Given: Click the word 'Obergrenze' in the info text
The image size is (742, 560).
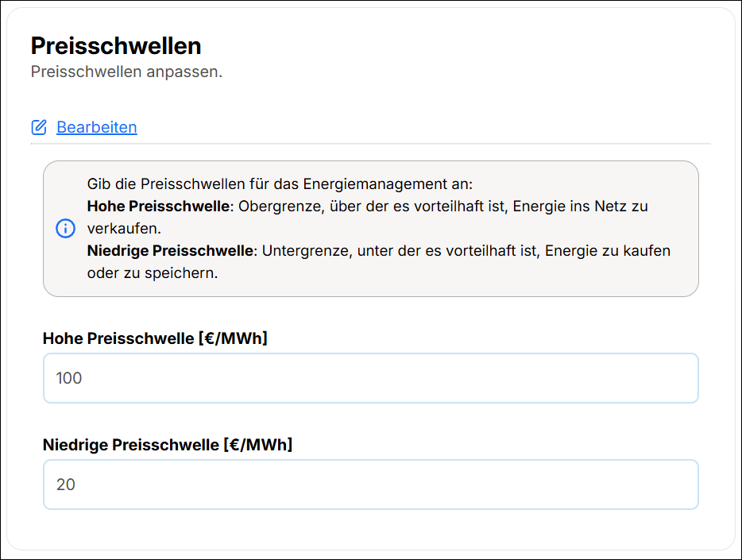Looking at the screenshot, I should [x=274, y=207].
